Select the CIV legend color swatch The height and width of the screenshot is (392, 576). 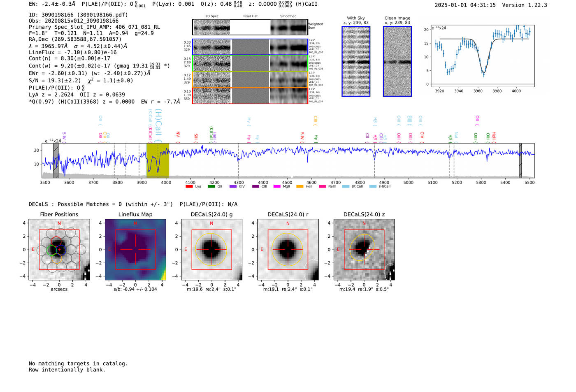pos(233,186)
